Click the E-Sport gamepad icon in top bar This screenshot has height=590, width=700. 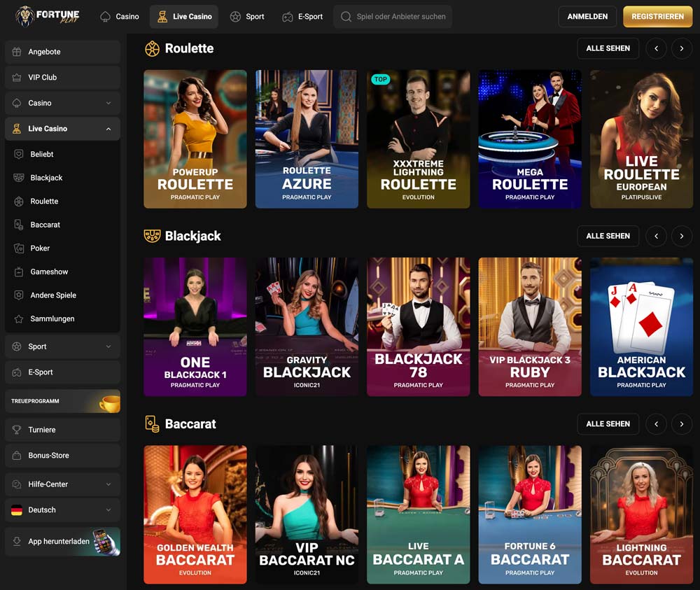[x=288, y=17]
